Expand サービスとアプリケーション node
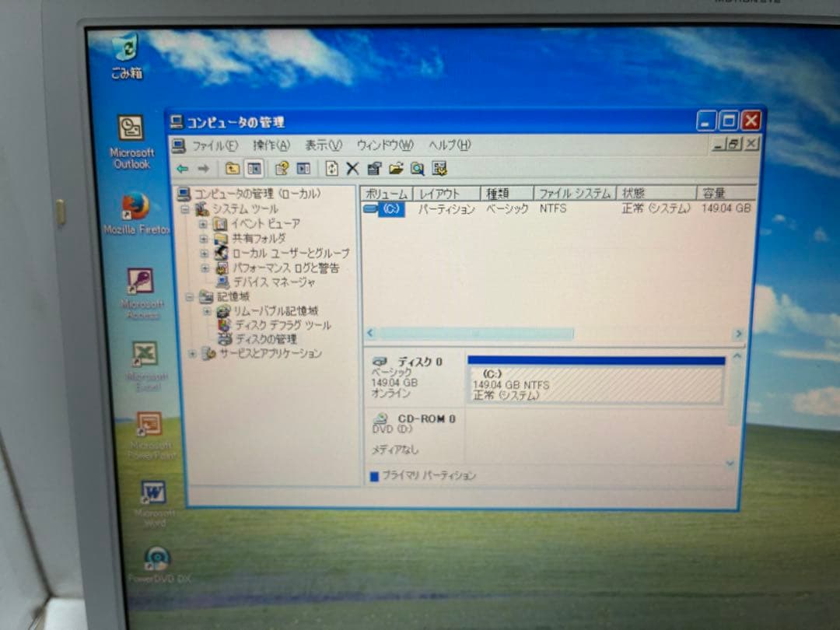 (193, 354)
